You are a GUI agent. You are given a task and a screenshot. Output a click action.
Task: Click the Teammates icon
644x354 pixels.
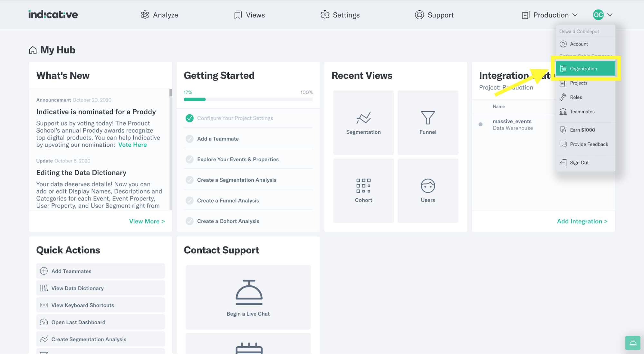563,112
